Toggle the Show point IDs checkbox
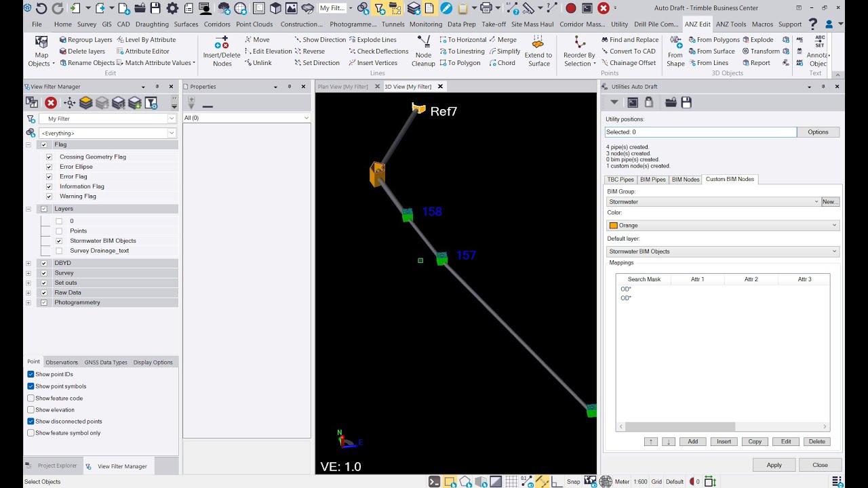Screen dimensions: 868x488 point(31,374)
